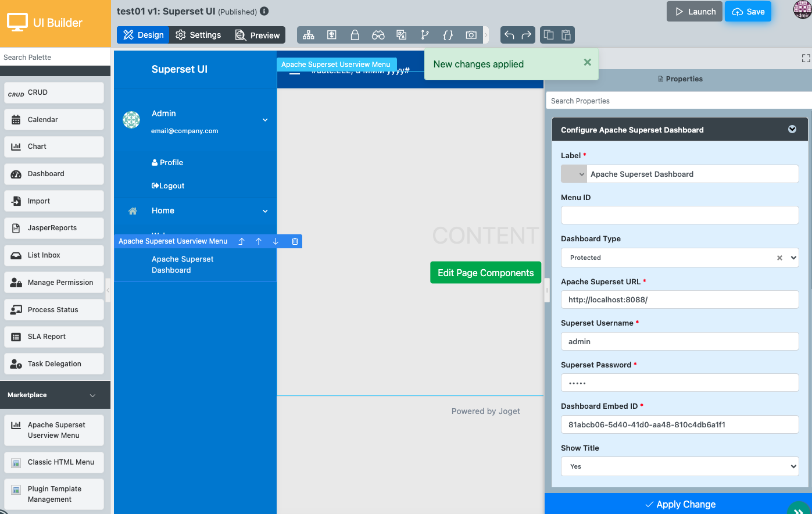
Task: Select Plugin Template Management palette item
Action: (x=54, y=494)
